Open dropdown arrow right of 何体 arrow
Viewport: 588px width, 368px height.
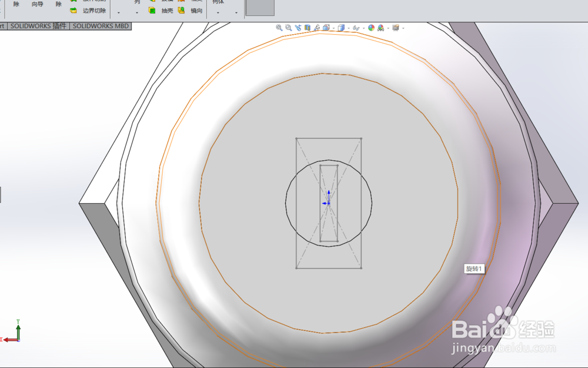point(236,13)
